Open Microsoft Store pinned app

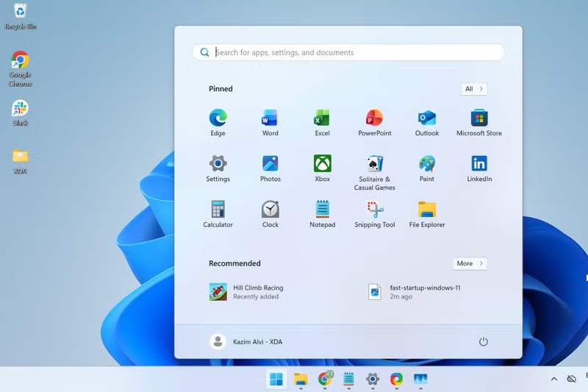tap(479, 123)
